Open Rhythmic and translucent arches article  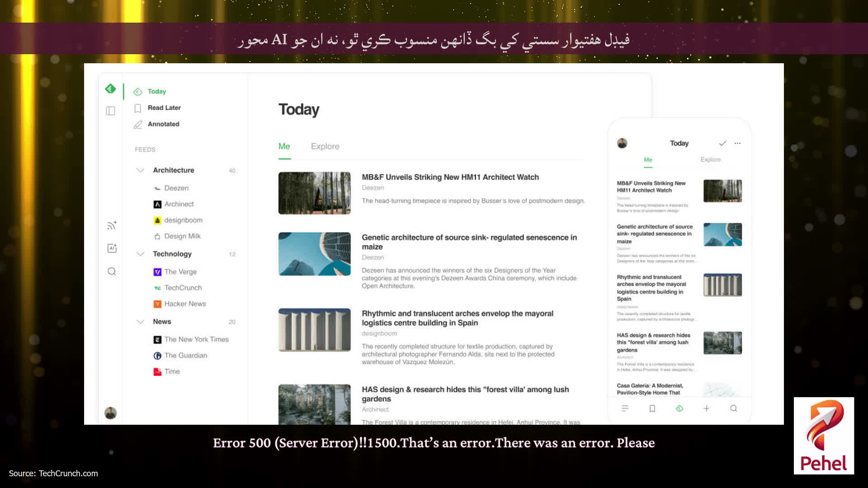click(458, 318)
